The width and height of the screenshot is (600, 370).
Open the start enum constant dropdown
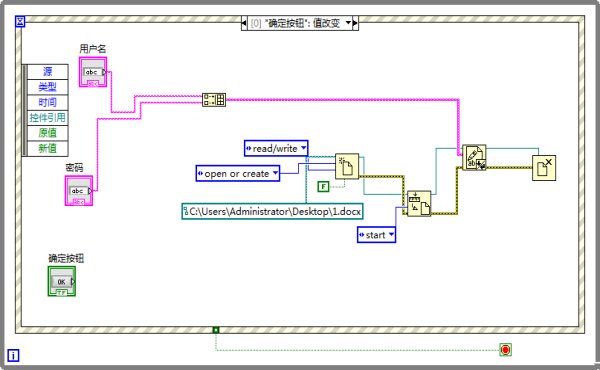coord(377,235)
